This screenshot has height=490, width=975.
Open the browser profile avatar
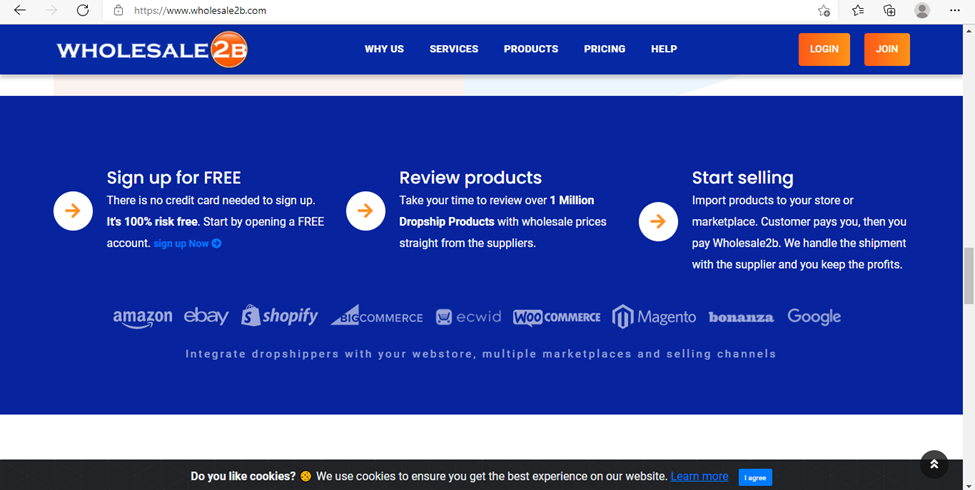pos(922,10)
